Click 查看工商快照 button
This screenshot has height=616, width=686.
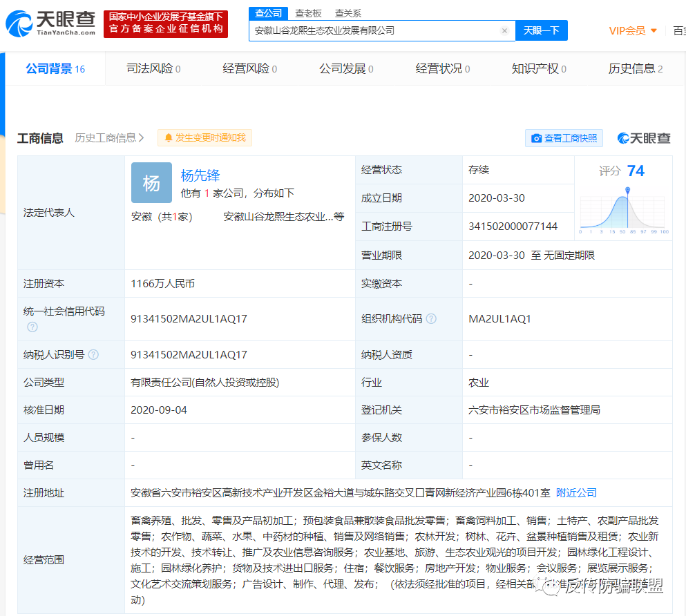click(x=564, y=138)
